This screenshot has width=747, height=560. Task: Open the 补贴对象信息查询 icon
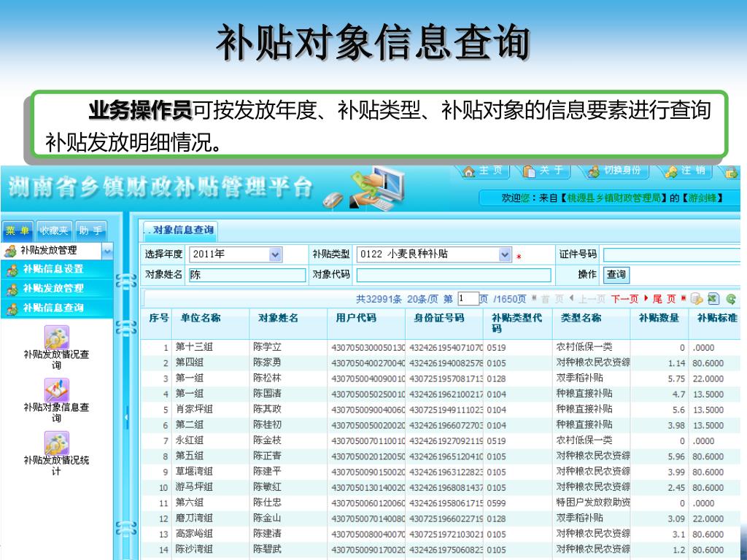57,391
